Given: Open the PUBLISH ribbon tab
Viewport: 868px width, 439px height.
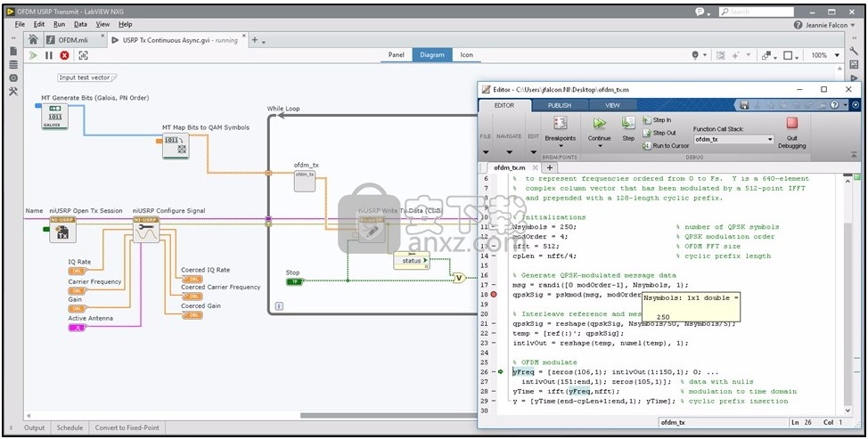Looking at the screenshot, I should [560, 105].
